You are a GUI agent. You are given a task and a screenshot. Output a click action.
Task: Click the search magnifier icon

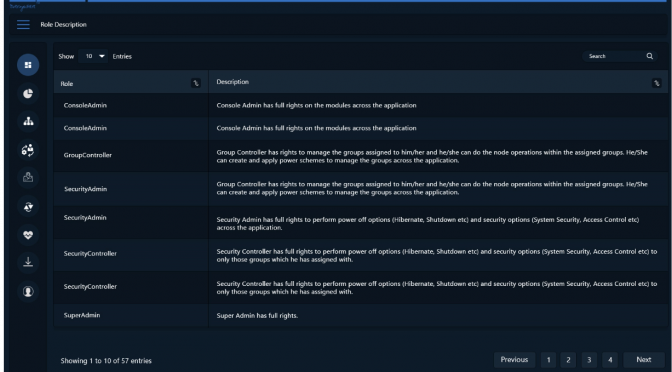tap(650, 56)
